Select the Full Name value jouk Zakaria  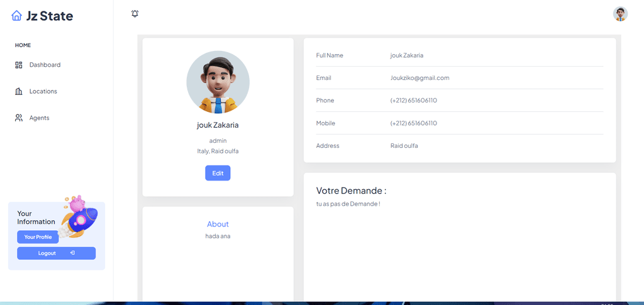pyautogui.click(x=407, y=55)
